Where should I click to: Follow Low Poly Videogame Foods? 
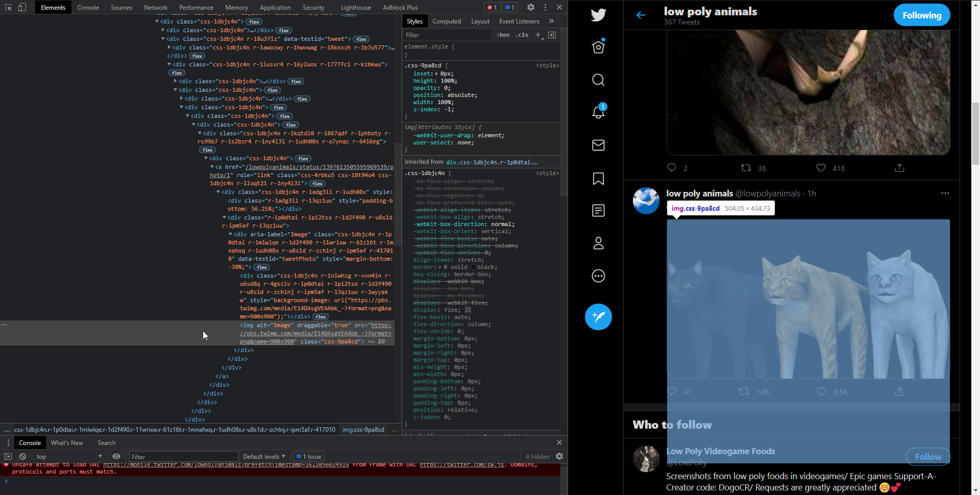point(927,456)
